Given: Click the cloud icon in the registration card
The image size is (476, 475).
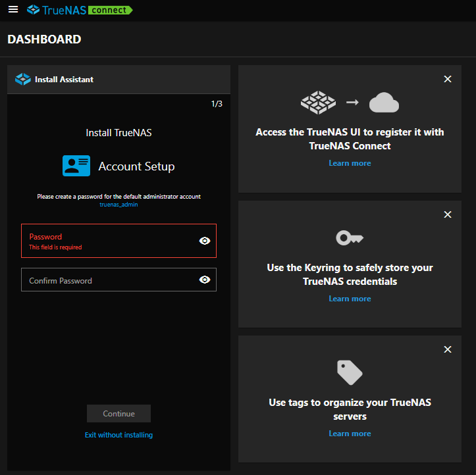Looking at the screenshot, I should (x=384, y=103).
